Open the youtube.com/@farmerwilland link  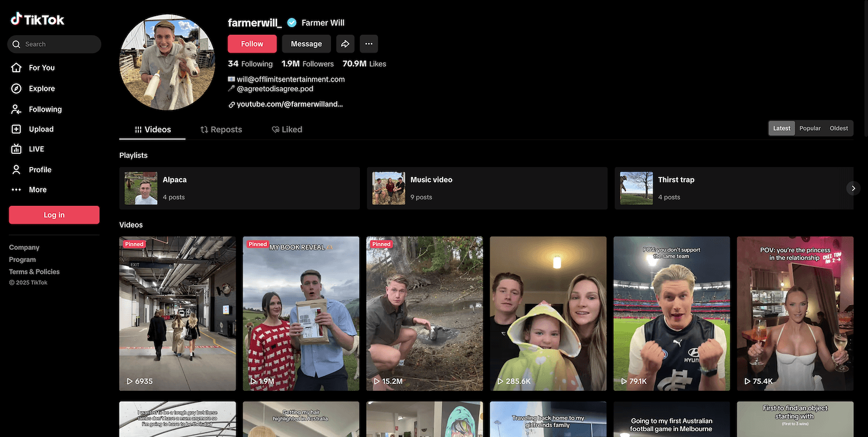pyautogui.click(x=289, y=105)
